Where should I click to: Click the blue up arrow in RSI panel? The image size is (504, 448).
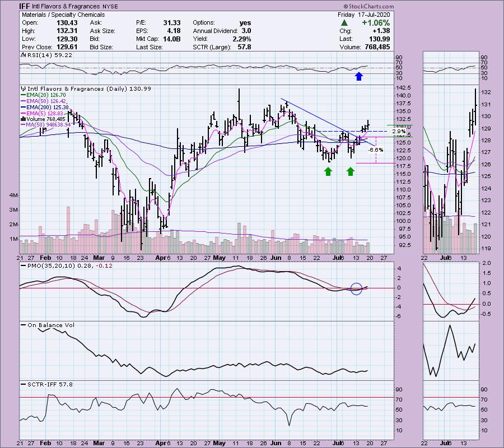pyautogui.click(x=358, y=76)
